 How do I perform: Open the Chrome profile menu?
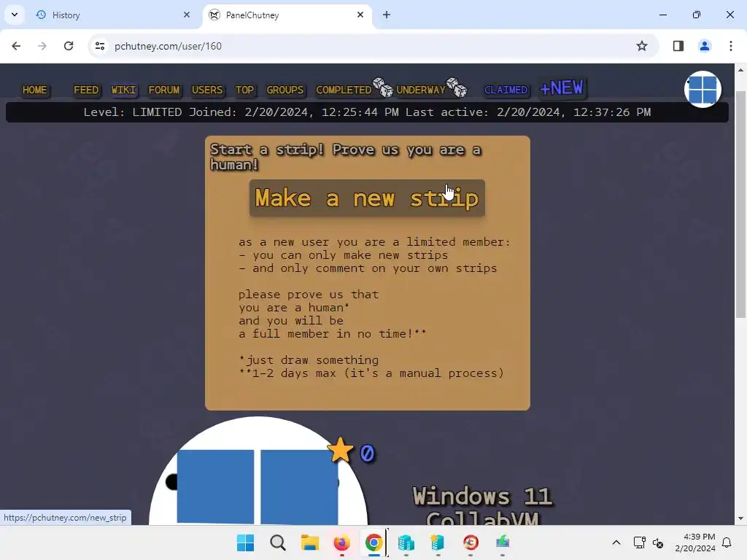pyautogui.click(x=705, y=46)
